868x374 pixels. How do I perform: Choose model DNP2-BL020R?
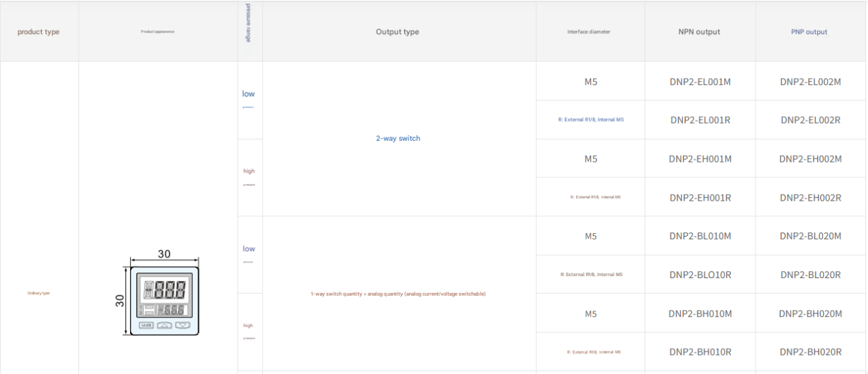[810, 275]
